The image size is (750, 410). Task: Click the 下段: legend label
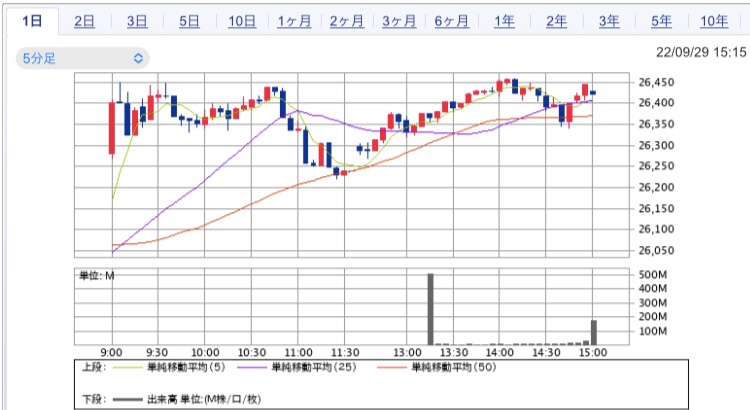point(94,399)
